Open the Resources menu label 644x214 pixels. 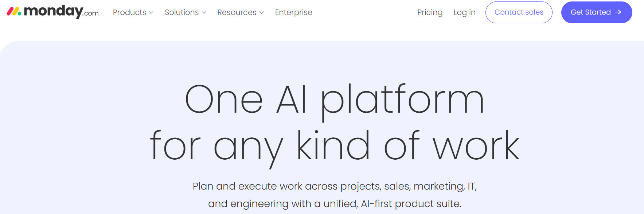click(237, 12)
